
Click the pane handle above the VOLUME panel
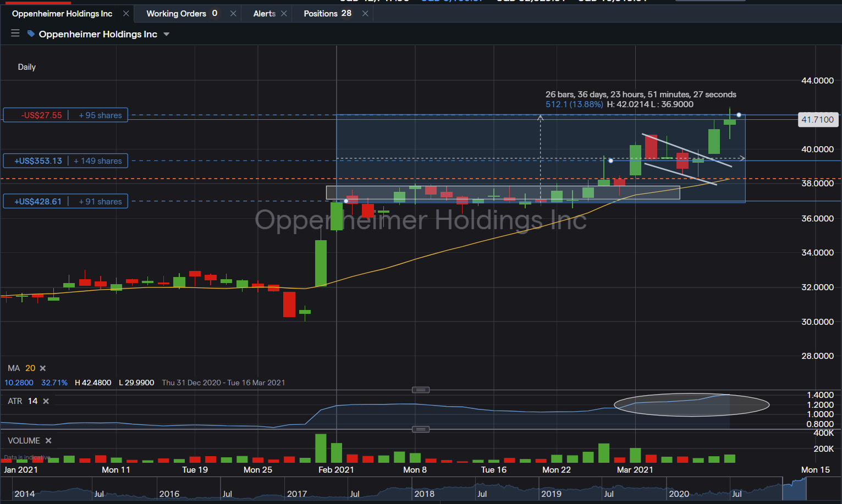tap(421, 429)
